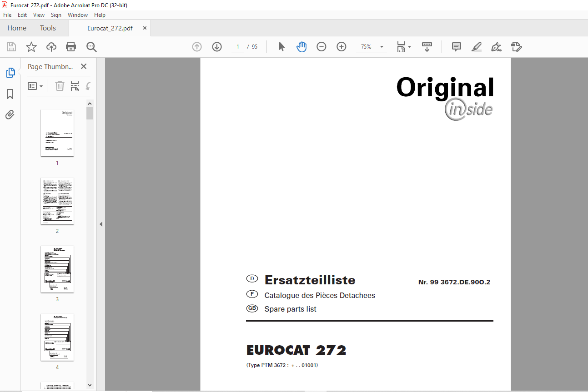Select page 2 thumbnail
Viewport: 588px width, 392px height.
pos(57,201)
